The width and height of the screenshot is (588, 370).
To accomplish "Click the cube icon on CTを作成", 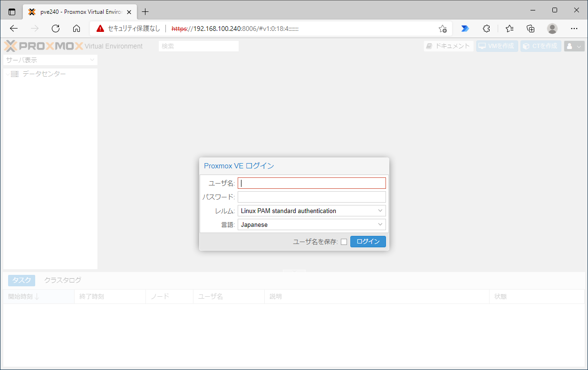I will [526, 46].
